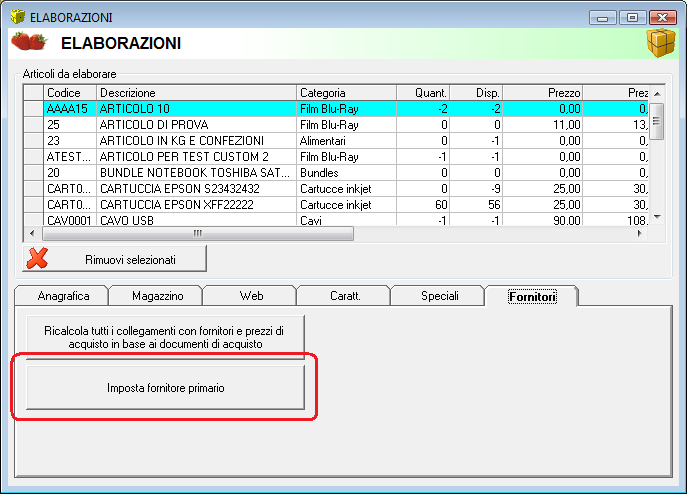Click the table scroll up arrow

point(657,94)
